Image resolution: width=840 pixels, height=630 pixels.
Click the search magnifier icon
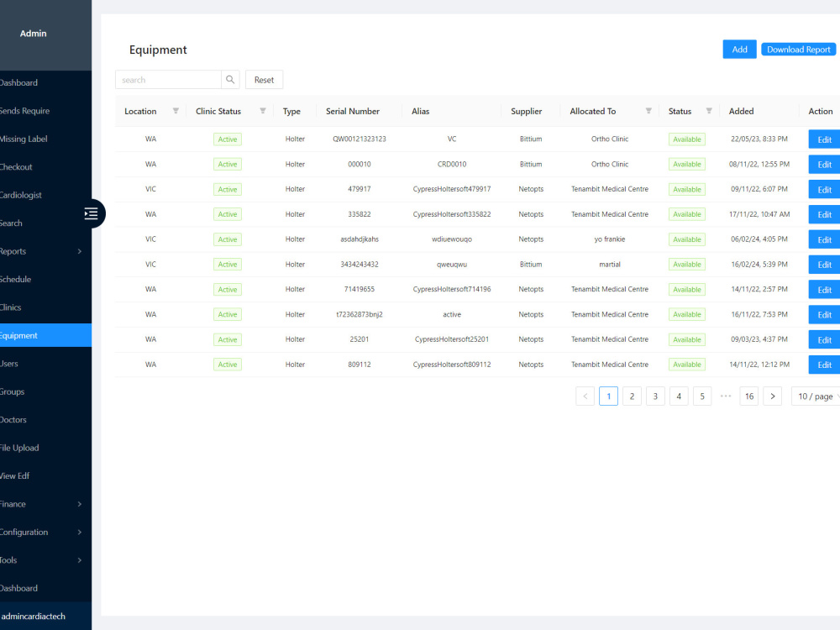(x=230, y=79)
